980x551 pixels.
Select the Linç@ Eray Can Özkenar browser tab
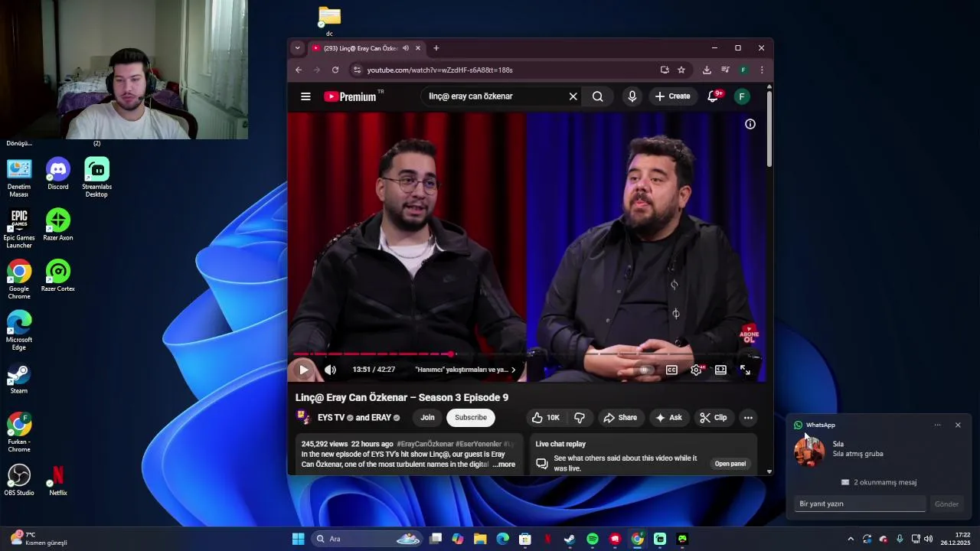click(x=360, y=48)
